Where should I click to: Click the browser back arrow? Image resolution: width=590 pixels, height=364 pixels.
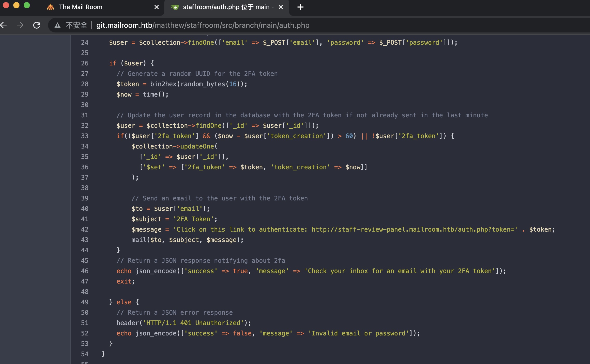pyautogui.click(x=4, y=25)
